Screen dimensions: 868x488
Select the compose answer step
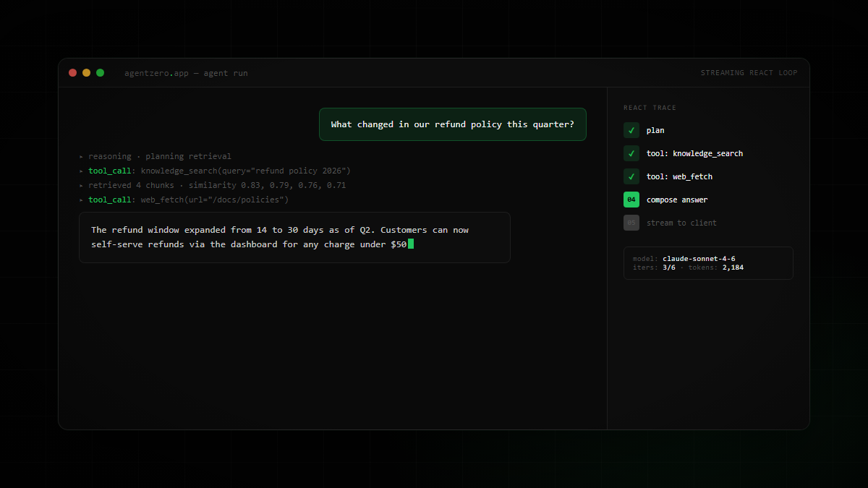pyautogui.click(x=677, y=200)
